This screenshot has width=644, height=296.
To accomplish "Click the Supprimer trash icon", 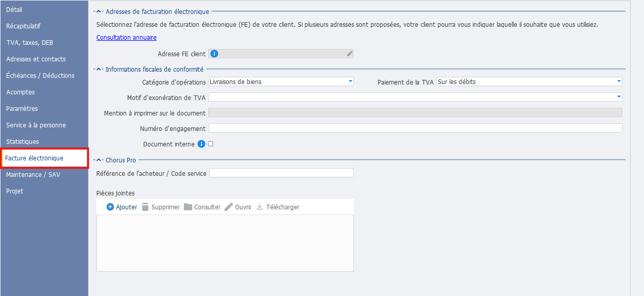I will (145, 207).
